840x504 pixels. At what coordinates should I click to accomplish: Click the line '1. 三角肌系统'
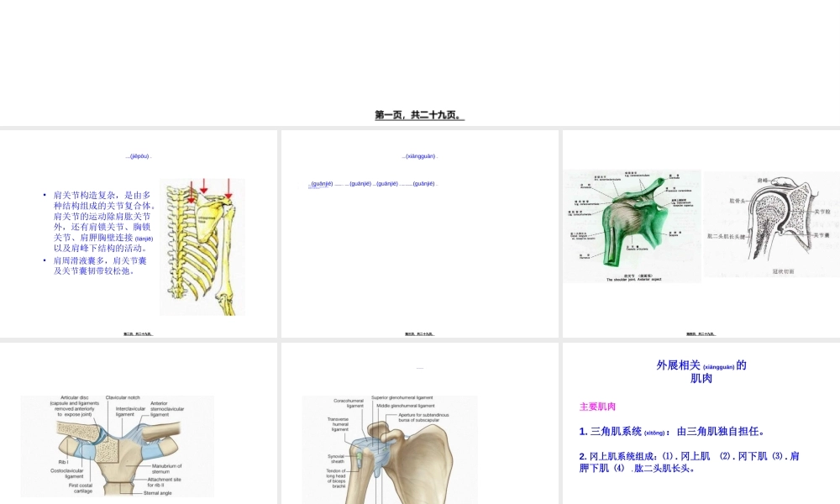pos(671,432)
